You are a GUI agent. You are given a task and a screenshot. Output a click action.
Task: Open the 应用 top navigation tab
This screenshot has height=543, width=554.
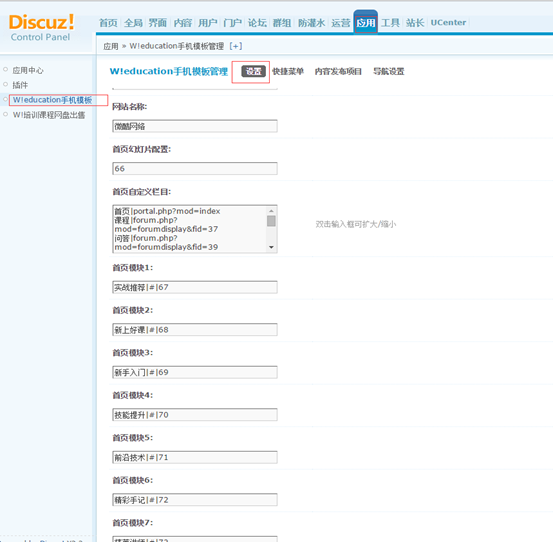point(366,23)
